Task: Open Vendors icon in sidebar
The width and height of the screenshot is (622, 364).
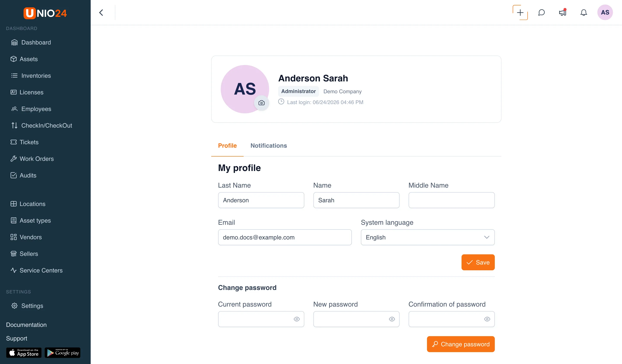Action: tap(14, 237)
